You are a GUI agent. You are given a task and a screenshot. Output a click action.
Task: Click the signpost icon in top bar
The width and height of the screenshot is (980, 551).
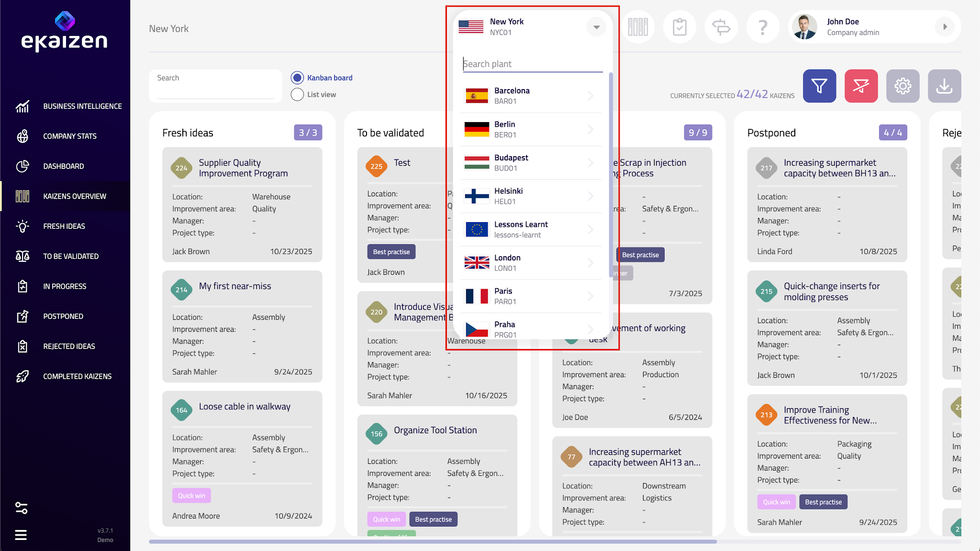(721, 27)
